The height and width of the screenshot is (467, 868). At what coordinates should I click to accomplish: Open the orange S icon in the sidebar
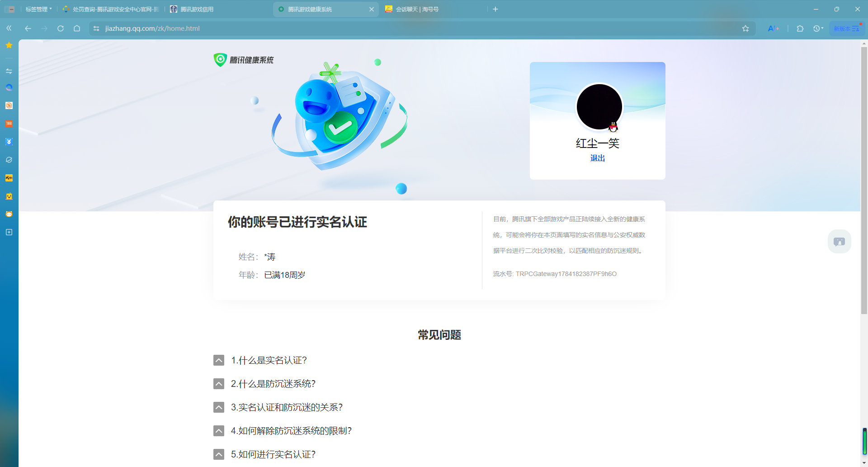pyautogui.click(x=9, y=105)
